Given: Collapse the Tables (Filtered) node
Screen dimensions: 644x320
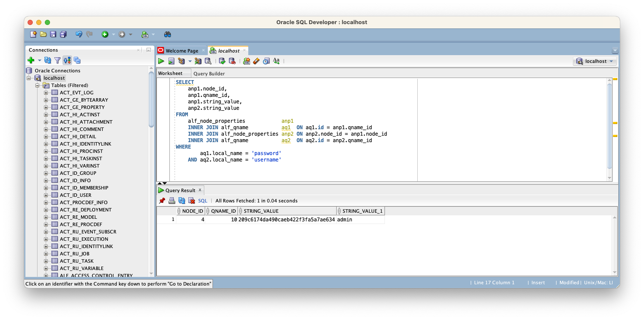Looking at the screenshot, I should tap(38, 85).
